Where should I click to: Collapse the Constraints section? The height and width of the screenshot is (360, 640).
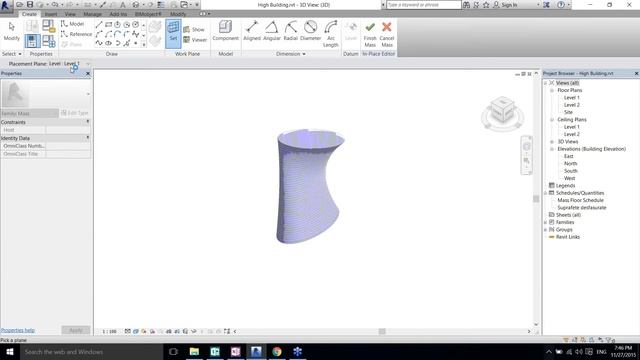click(88, 122)
